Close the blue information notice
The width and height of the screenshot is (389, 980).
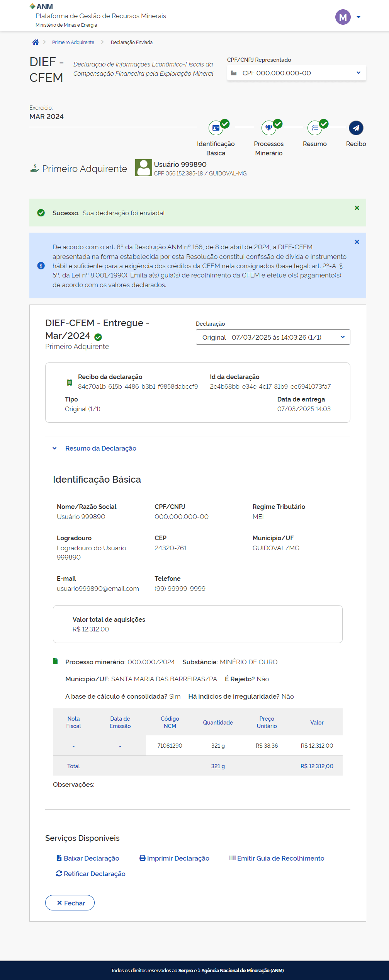pyautogui.click(x=357, y=242)
